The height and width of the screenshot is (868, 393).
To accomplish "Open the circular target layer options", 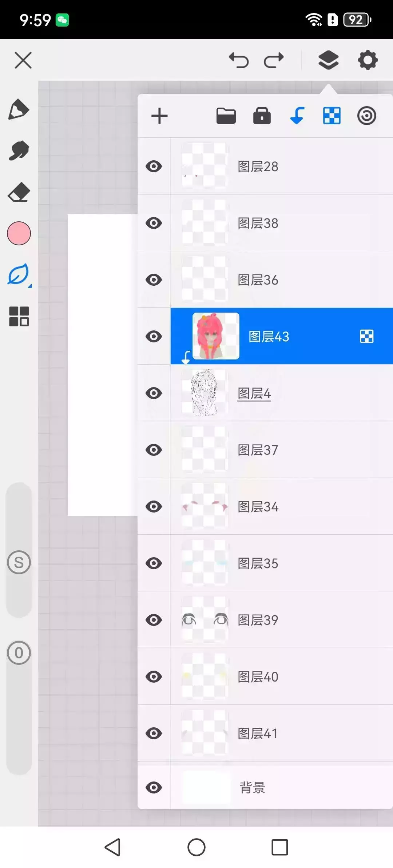I will pos(366,116).
